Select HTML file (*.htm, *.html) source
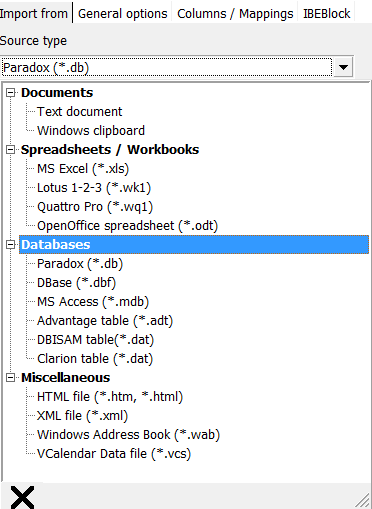The height and width of the screenshot is (509, 372). pos(110,397)
